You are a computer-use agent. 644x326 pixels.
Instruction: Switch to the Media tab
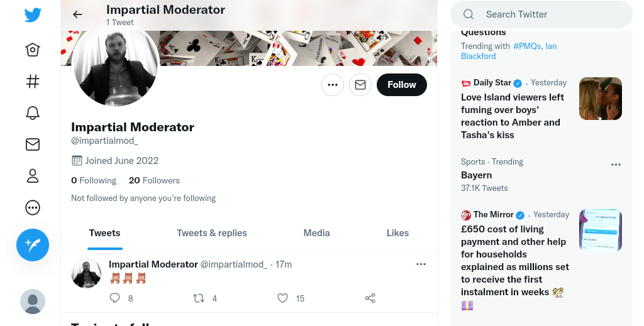[316, 233]
